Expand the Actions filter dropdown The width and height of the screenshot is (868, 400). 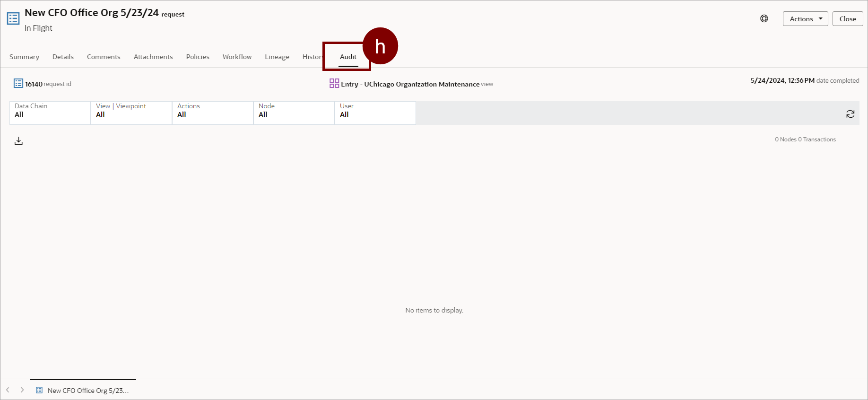(x=213, y=113)
